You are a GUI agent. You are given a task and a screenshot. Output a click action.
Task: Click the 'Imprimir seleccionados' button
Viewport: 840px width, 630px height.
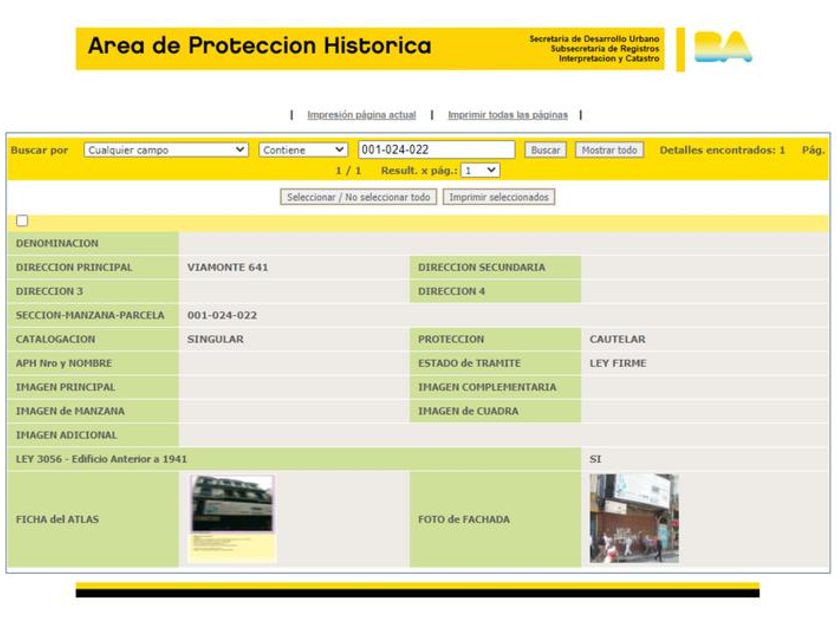tap(499, 197)
